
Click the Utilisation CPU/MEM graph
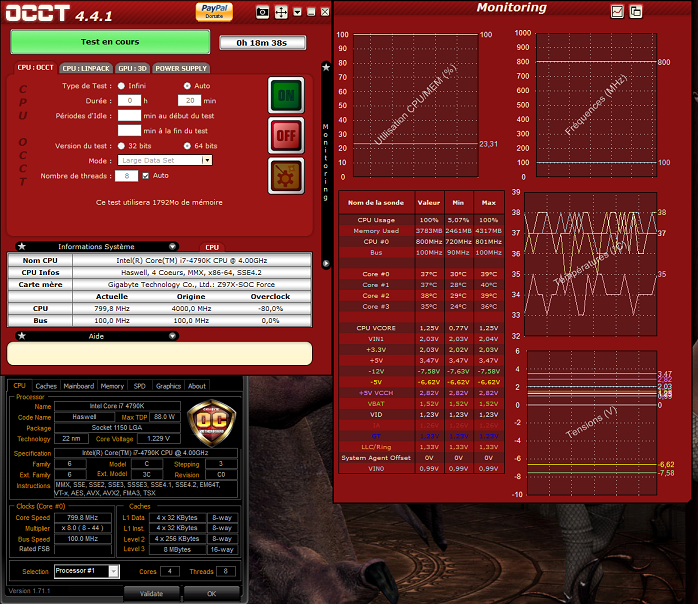(x=416, y=105)
